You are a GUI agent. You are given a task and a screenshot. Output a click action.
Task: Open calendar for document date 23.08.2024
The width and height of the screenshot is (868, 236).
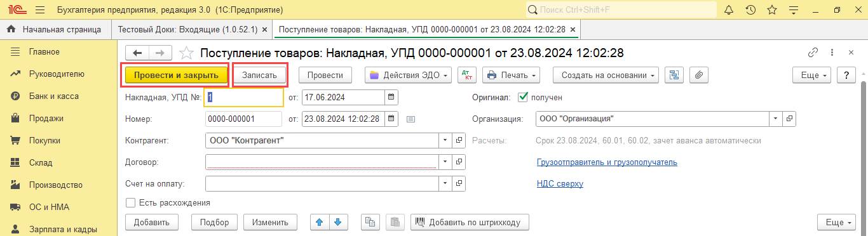(391, 119)
